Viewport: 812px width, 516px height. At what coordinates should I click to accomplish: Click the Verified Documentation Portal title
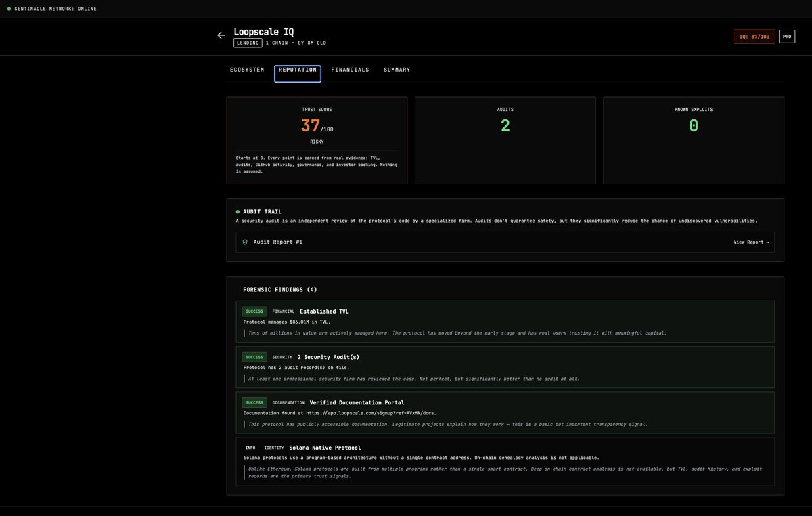(x=357, y=402)
